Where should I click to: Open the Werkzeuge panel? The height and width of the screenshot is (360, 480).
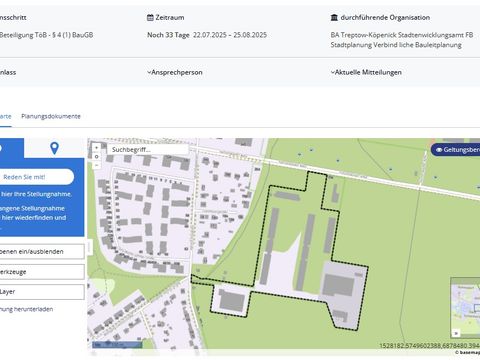(x=42, y=272)
